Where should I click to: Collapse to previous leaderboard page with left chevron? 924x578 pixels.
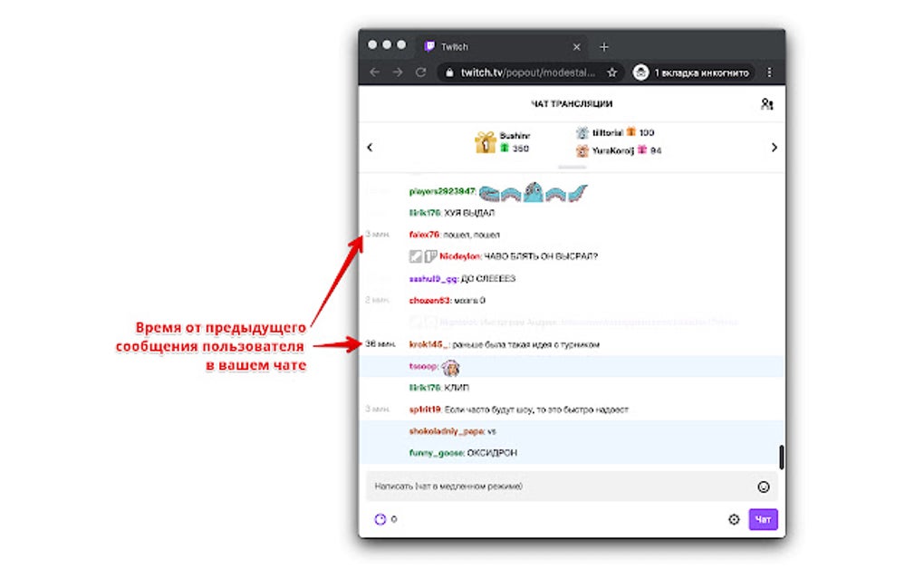point(371,145)
